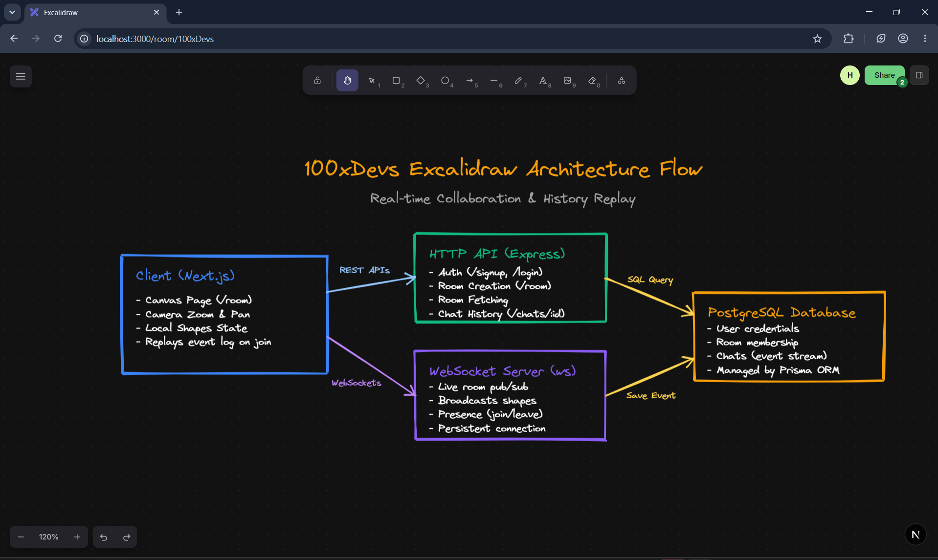Click the 'Camera Zoom & Pan' line
Image resolution: width=938 pixels, height=560 pixels.
[x=193, y=314]
